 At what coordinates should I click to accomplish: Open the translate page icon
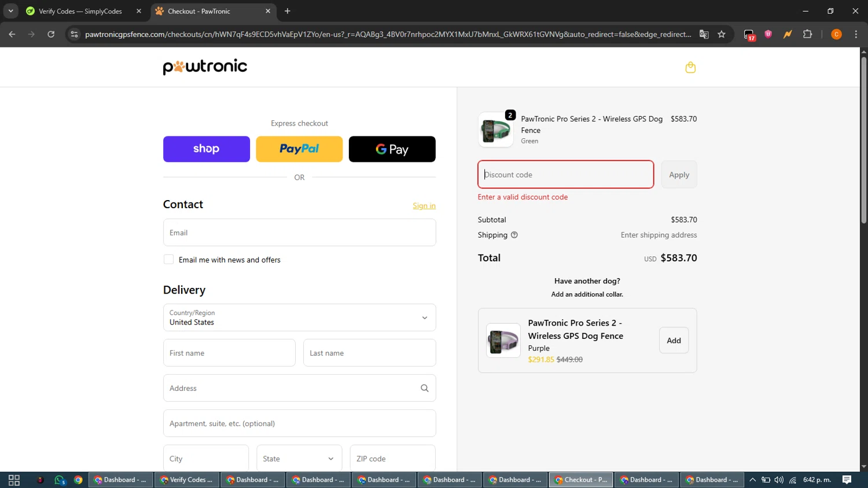pos(704,34)
